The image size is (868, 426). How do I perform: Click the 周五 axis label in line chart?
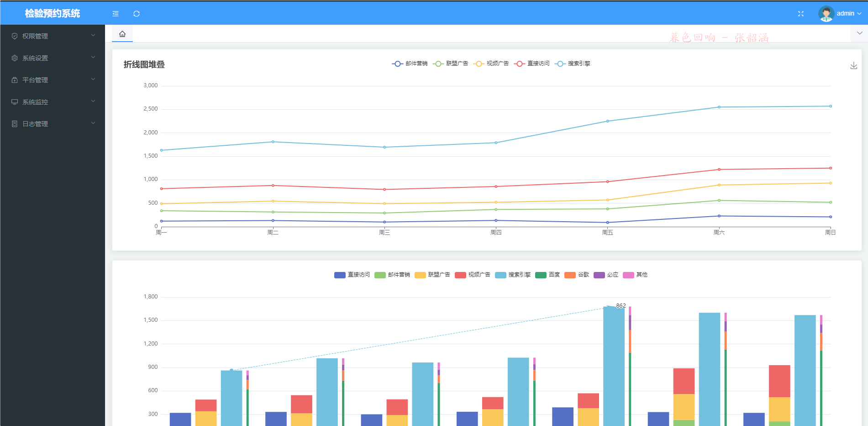pos(607,233)
